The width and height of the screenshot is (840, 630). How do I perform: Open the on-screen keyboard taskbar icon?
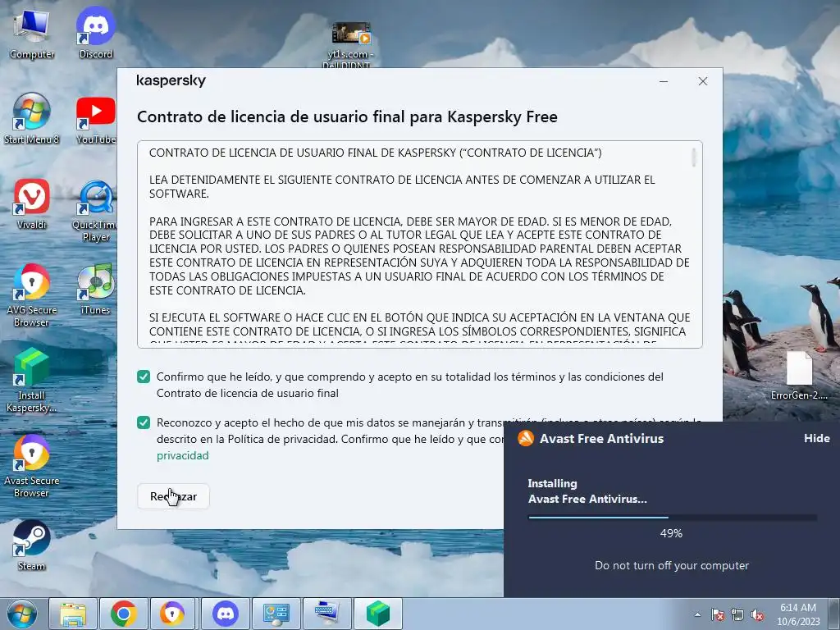[326, 614]
